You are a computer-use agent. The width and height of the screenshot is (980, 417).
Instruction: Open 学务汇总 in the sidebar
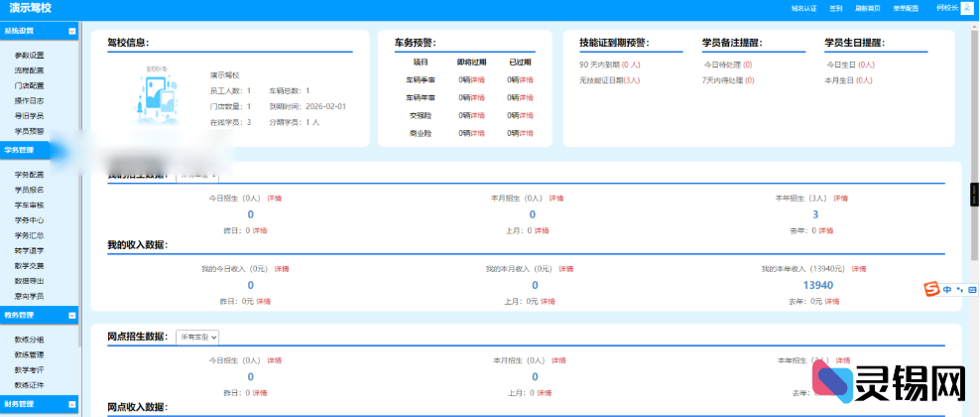(30, 235)
